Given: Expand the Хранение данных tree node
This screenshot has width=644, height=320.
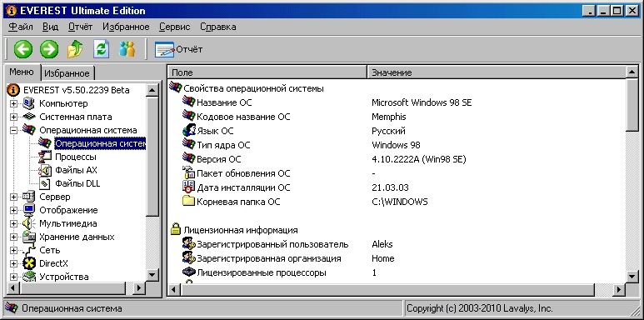Looking at the screenshot, I should click(13, 237).
